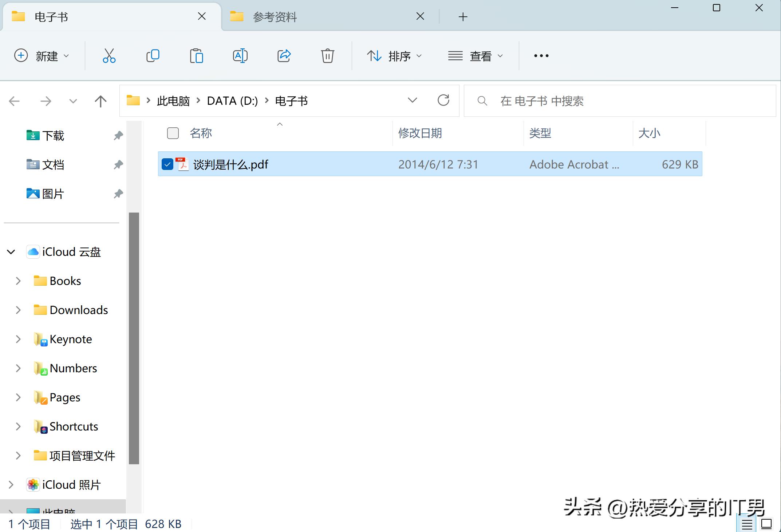Image resolution: width=781 pixels, height=532 pixels.
Task: Check the select-all box in name column
Action: pos(172,133)
